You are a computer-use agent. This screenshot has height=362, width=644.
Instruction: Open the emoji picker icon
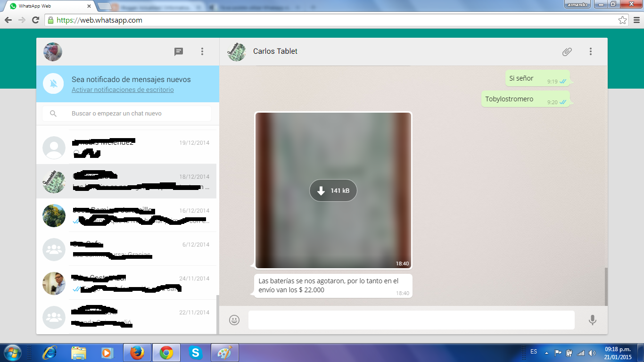[234, 320]
